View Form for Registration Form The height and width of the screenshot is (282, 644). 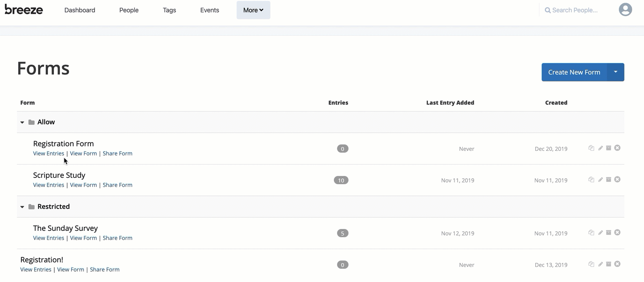[83, 154]
